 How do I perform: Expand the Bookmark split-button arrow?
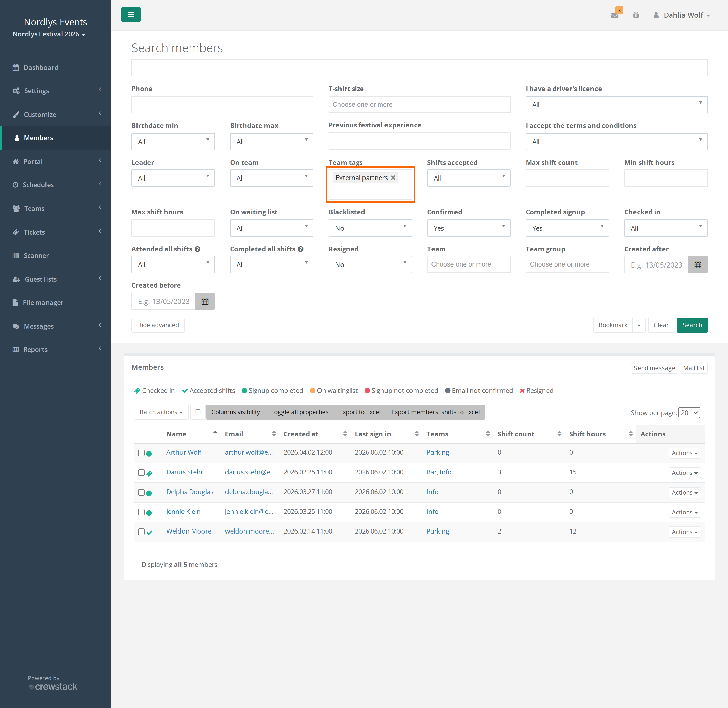tap(639, 325)
